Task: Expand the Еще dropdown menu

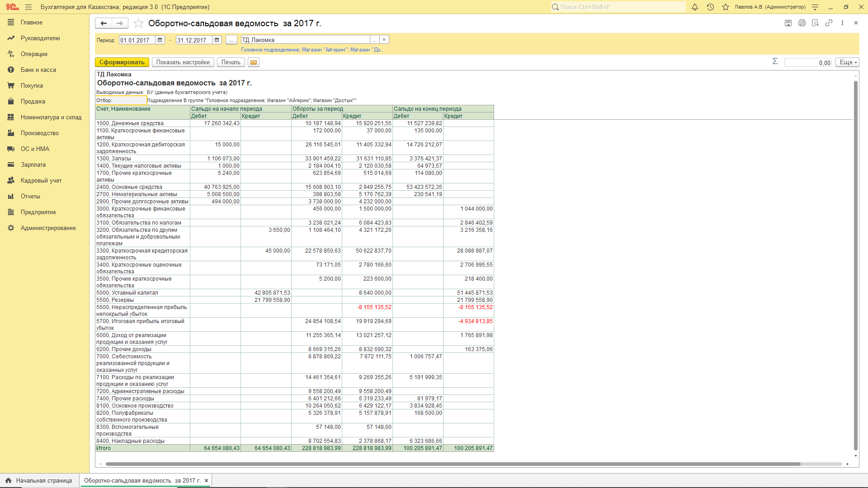Action: coord(847,62)
